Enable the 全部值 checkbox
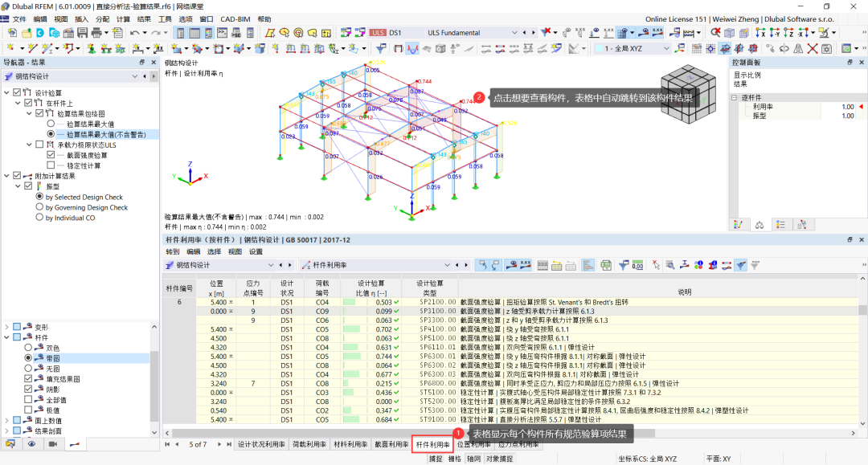 pyautogui.click(x=28, y=399)
